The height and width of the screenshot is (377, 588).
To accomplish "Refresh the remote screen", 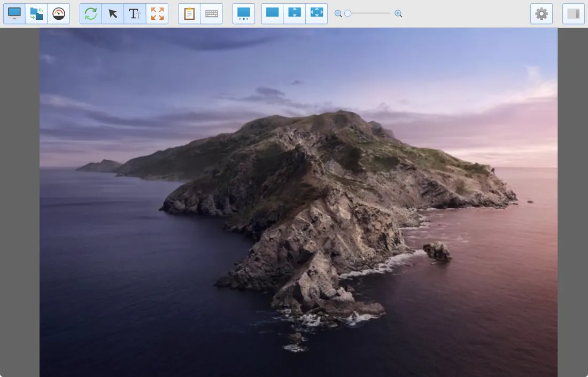I will (x=90, y=13).
